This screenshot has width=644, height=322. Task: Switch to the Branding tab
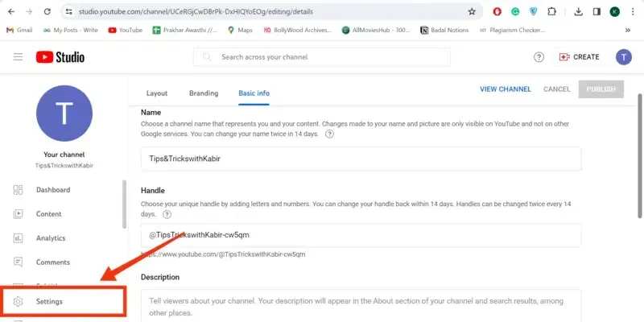204,93
